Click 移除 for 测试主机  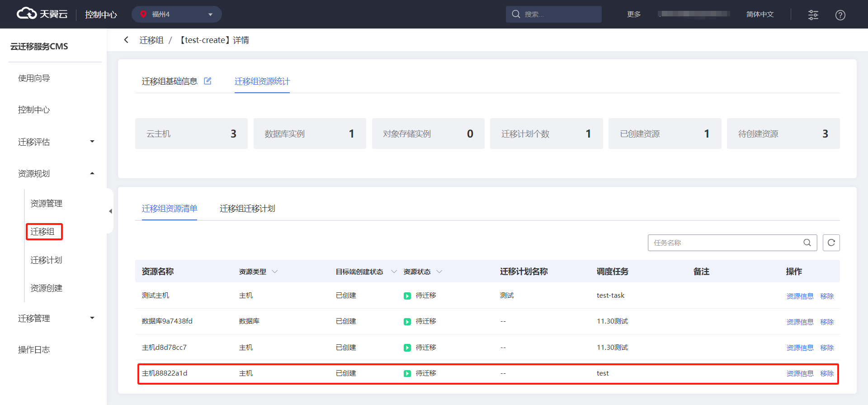pos(827,296)
